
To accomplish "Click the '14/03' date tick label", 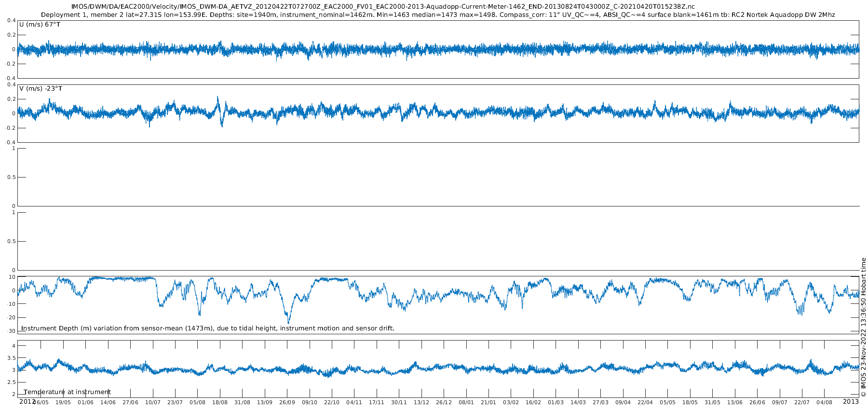I will click(x=579, y=402).
